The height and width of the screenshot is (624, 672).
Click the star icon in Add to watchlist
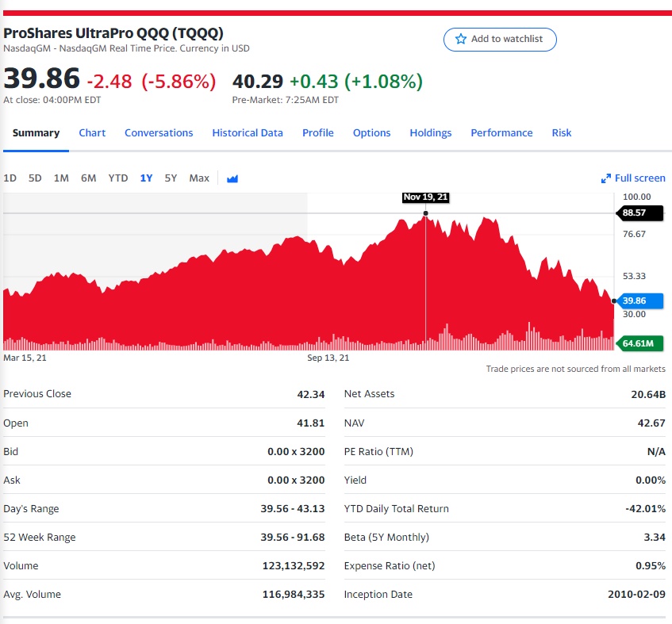[461, 39]
